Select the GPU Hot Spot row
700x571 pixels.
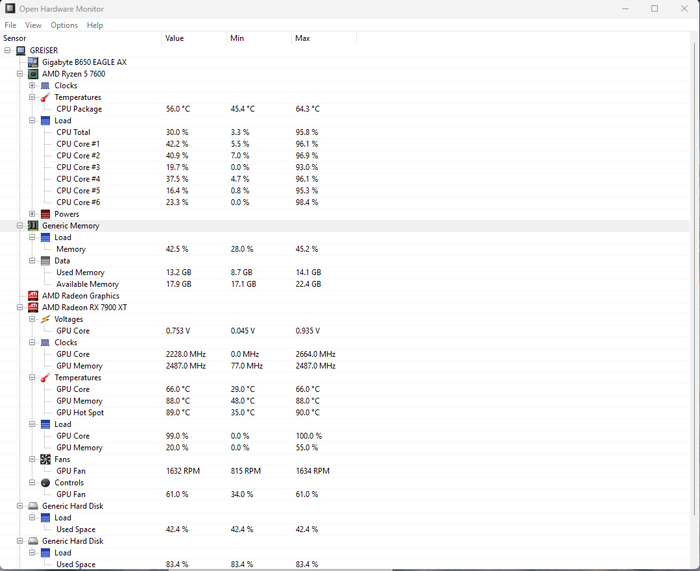point(345,413)
